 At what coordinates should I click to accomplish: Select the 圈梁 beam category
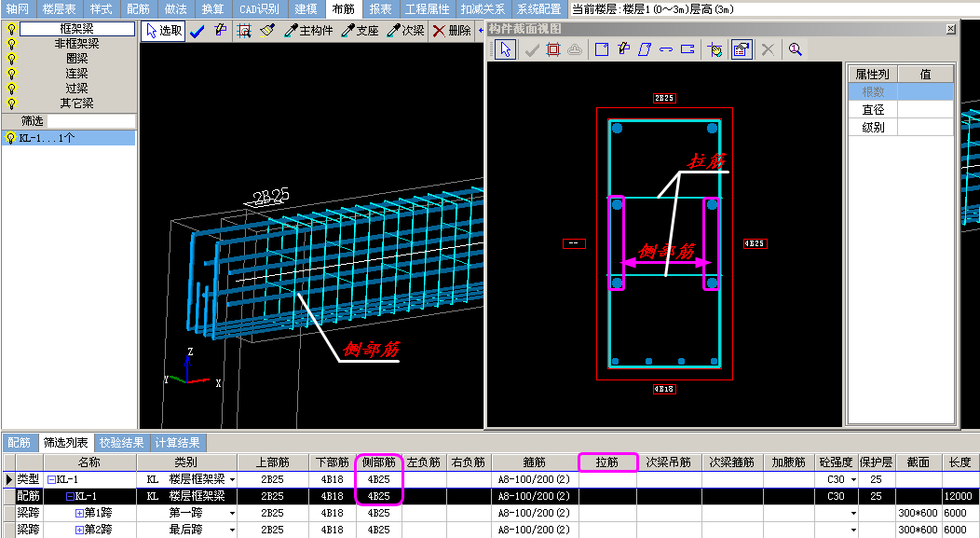pos(77,59)
